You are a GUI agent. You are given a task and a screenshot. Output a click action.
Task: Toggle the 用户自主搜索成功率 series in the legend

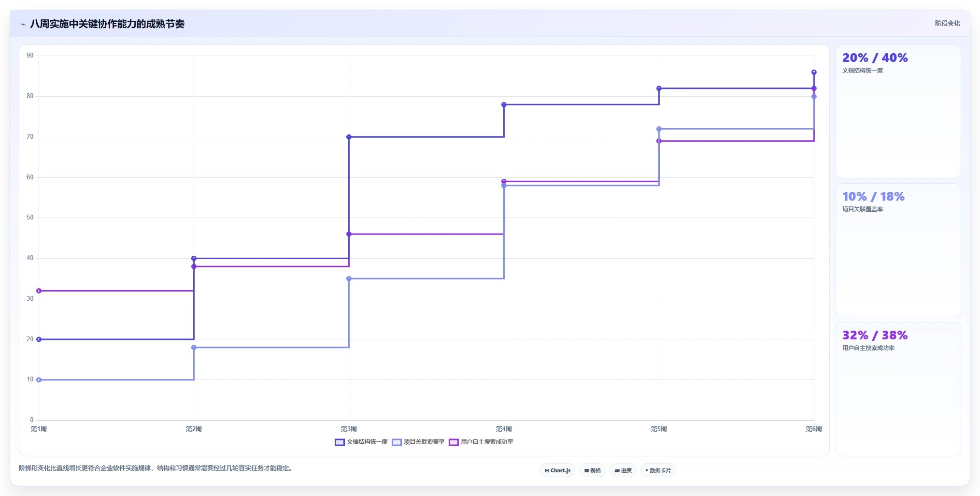tap(481, 442)
